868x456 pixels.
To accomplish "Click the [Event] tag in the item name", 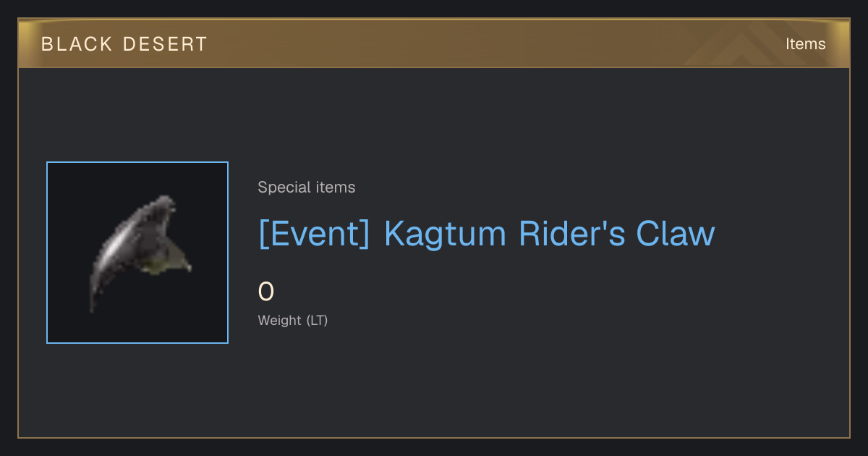I will pyautogui.click(x=314, y=234).
